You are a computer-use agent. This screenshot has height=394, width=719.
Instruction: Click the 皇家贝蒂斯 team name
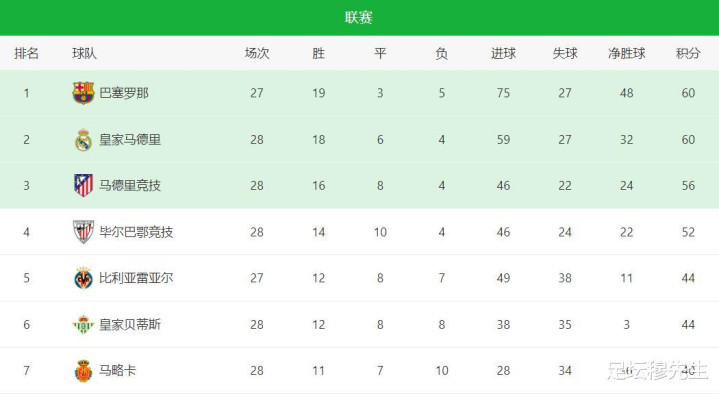click(130, 324)
